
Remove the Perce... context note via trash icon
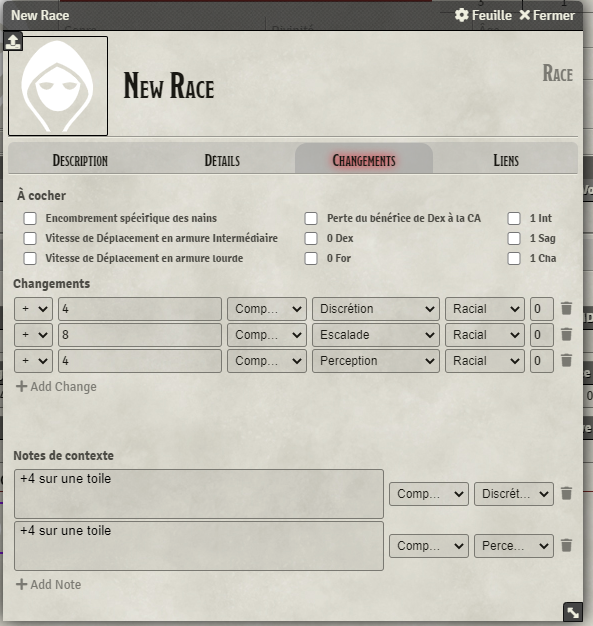[566, 545]
